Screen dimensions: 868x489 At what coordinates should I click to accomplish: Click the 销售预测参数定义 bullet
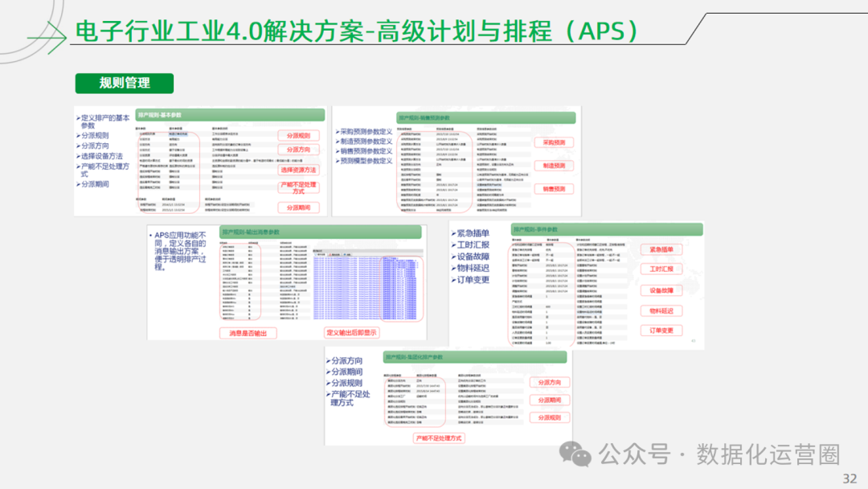[x=364, y=151]
